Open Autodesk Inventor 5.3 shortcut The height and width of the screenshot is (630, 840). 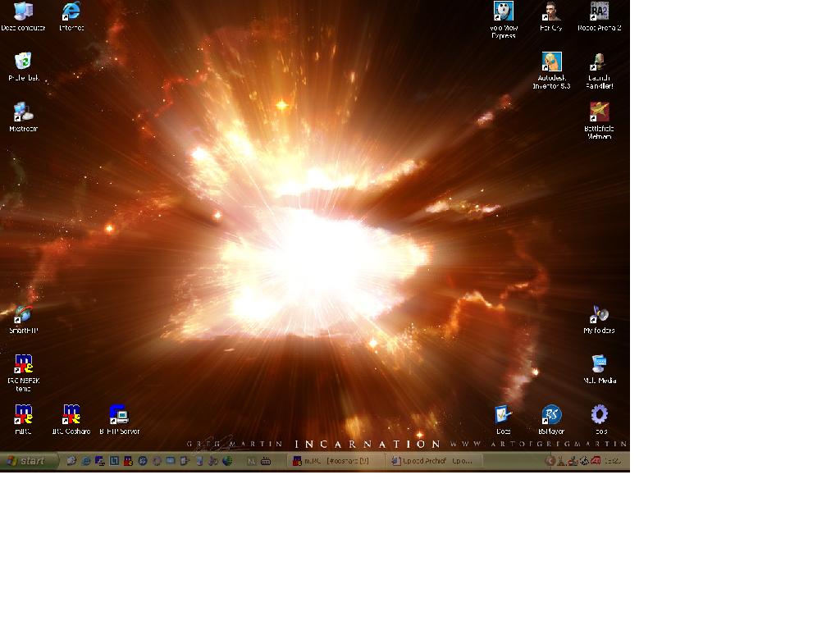[551, 63]
